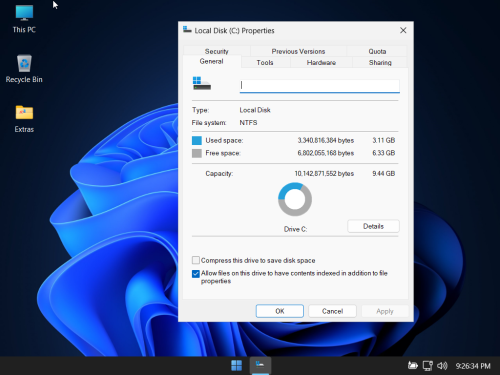Open the network tray icon

[427, 366]
